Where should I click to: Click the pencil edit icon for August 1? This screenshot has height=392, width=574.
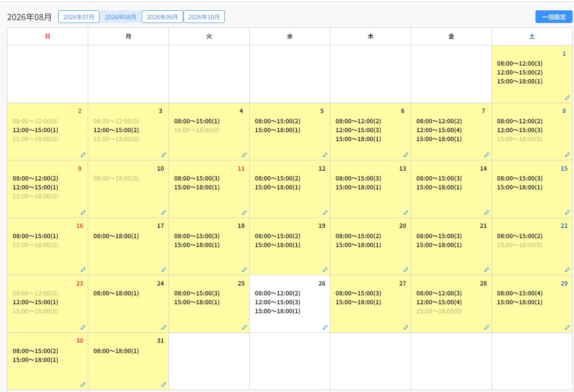coord(567,98)
